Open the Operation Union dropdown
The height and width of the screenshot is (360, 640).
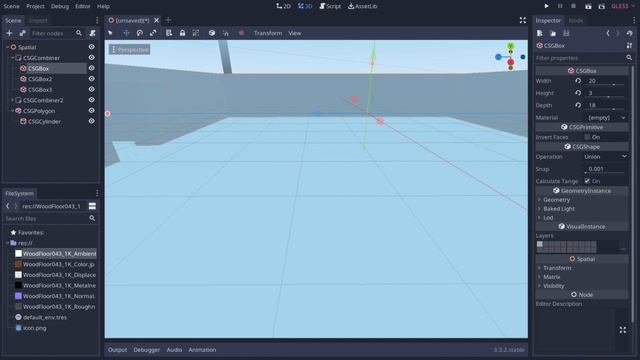coord(605,157)
